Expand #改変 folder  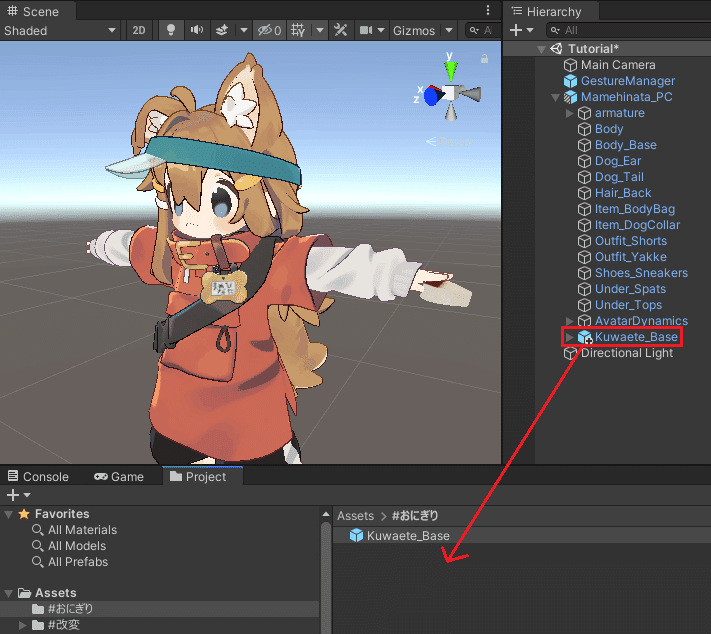[x=22, y=625]
